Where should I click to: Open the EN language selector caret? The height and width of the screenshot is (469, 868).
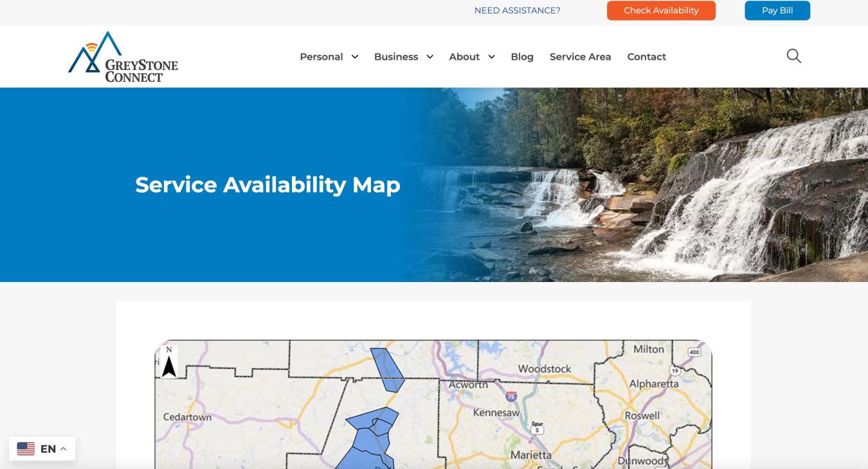click(x=63, y=449)
